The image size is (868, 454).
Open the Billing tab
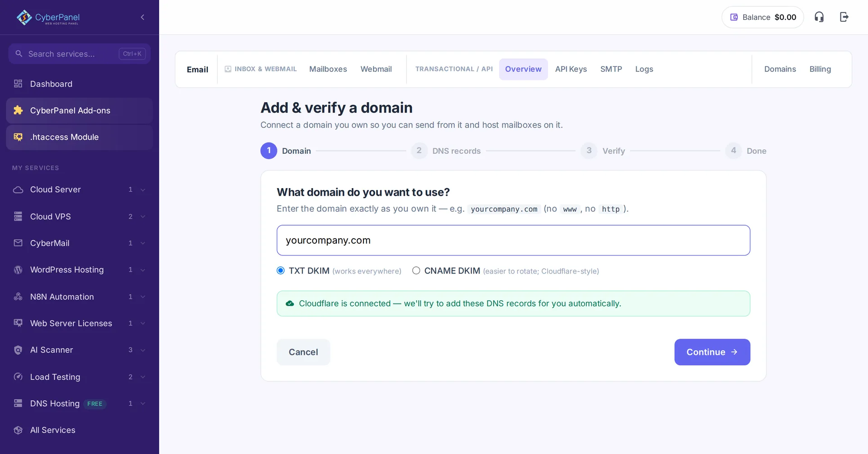tap(820, 69)
